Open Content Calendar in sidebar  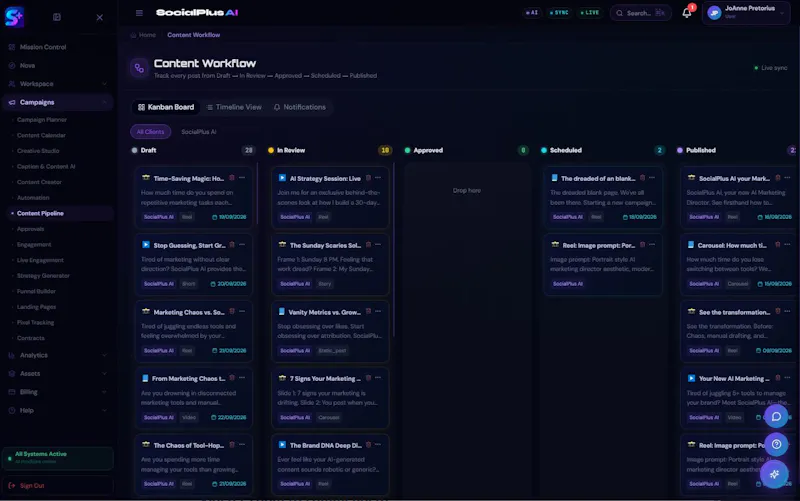[x=41, y=135]
